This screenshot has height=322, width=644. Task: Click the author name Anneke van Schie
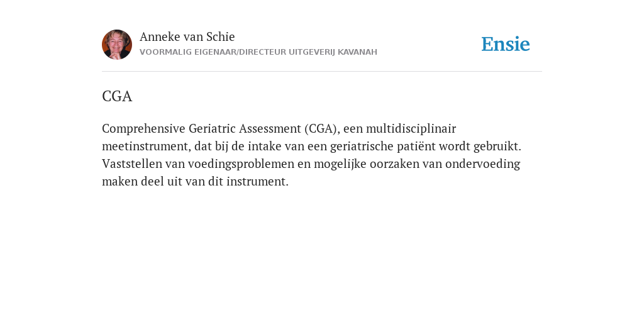187,36
